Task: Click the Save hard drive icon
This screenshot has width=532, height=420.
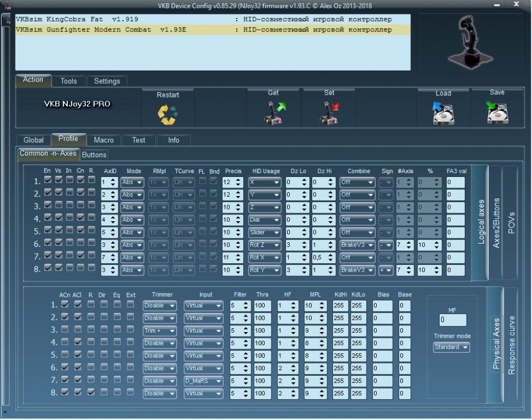Action: (497, 113)
